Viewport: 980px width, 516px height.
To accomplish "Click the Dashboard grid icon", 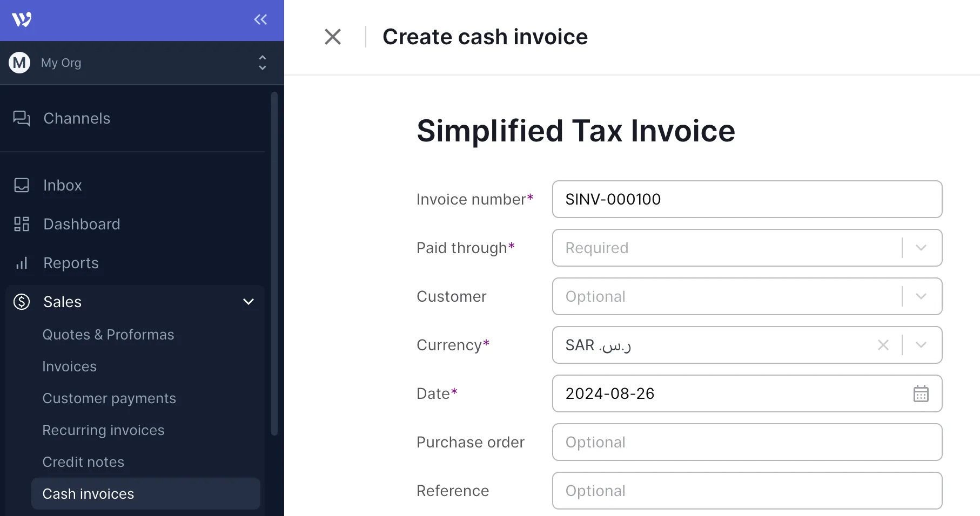I will coord(22,224).
